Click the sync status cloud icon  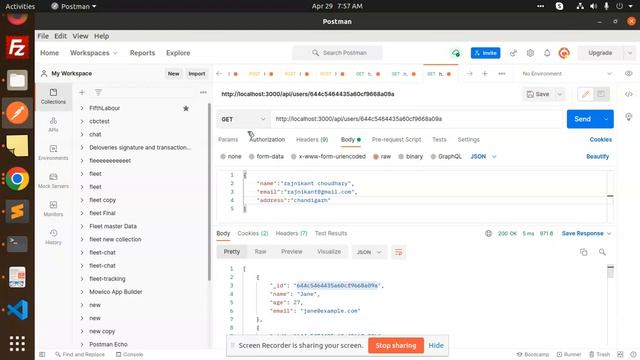coord(456,53)
